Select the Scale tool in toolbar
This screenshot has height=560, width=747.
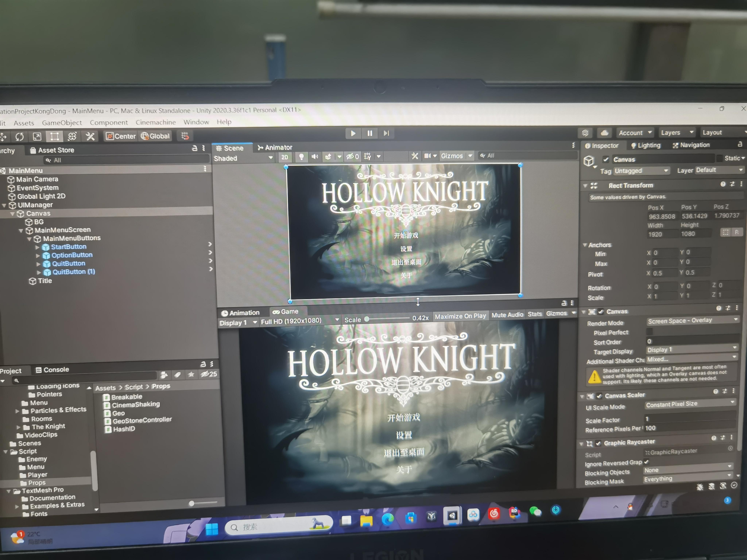click(x=37, y=137)
